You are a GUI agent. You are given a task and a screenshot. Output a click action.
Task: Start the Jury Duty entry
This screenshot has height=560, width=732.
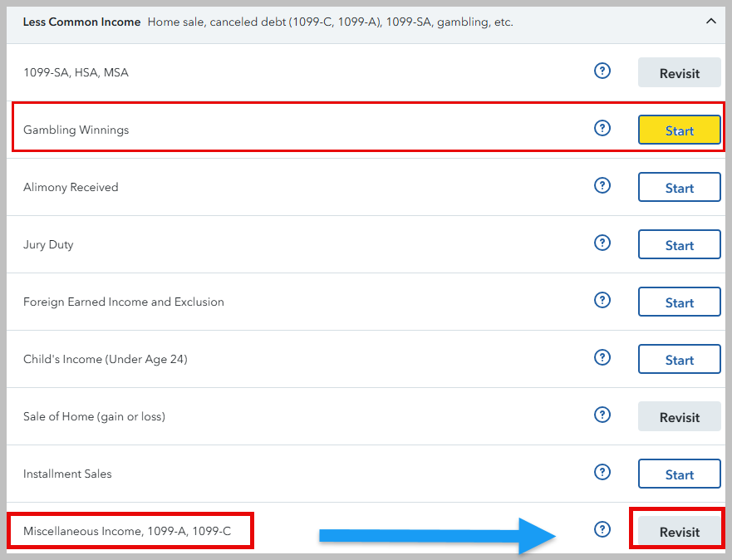click(679, 245)
